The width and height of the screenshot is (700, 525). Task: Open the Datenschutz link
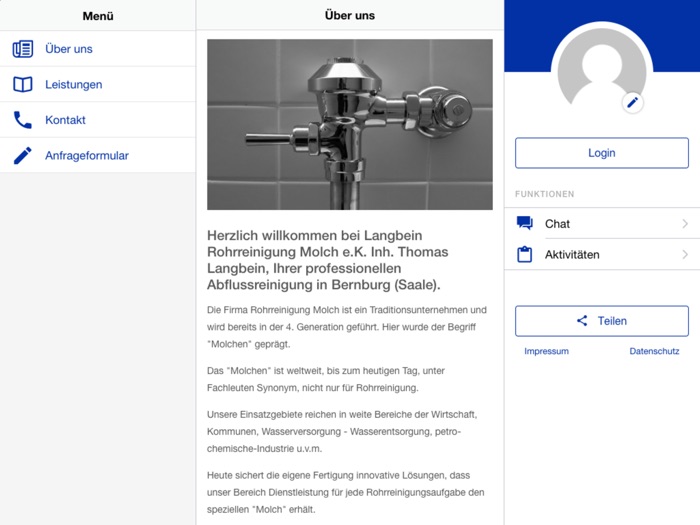coord(654,351)
